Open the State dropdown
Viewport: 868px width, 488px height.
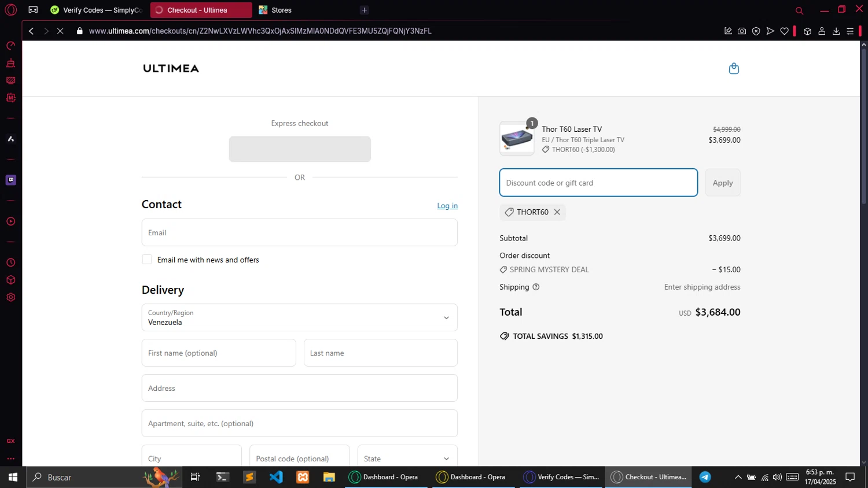coord(407,456)
